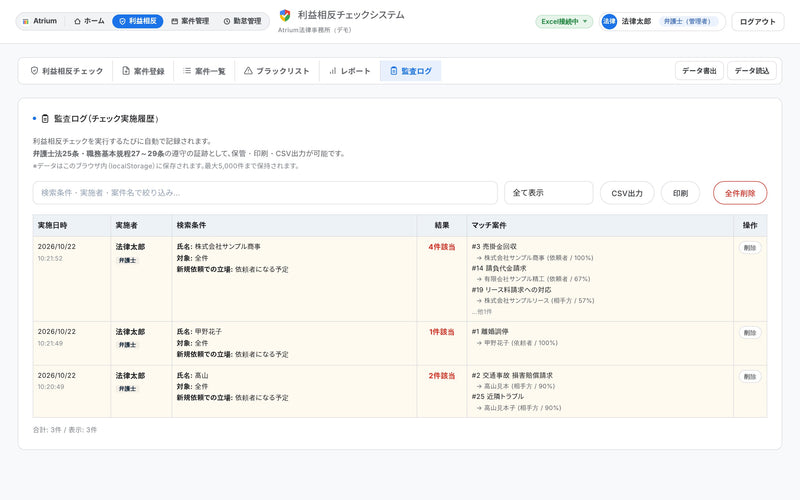Click the 法律 user avatar icon
This screenshot has width=800, height=500.
609,21
